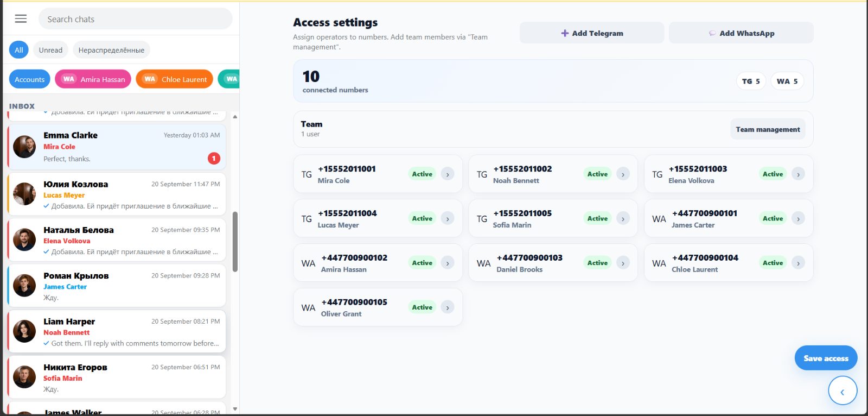Screen dimensions: 868x416
Task: Click Active status of +447700900102
Action: [x=422, y=263]
